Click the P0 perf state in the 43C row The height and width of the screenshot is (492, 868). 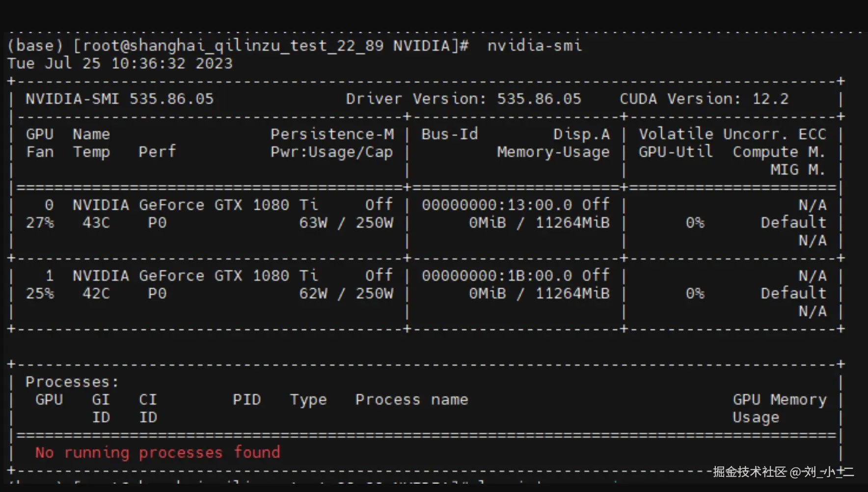tap(157, 222)
